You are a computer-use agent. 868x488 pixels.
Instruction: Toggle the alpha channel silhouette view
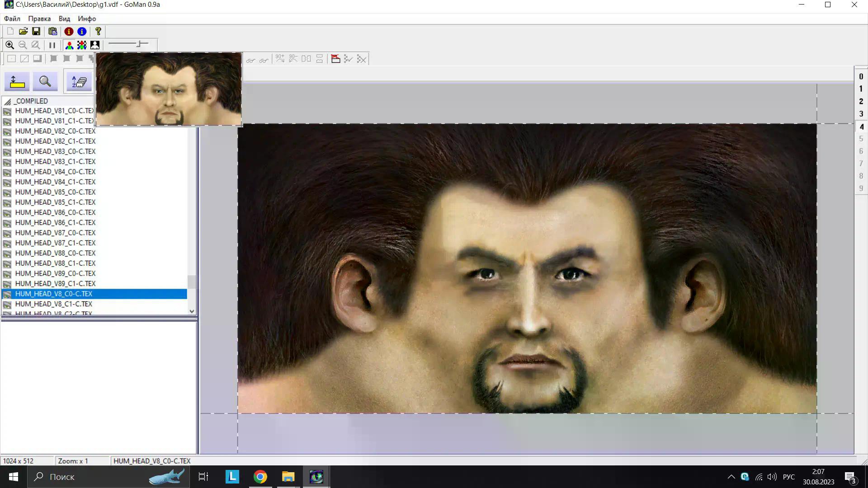[95, 45]
